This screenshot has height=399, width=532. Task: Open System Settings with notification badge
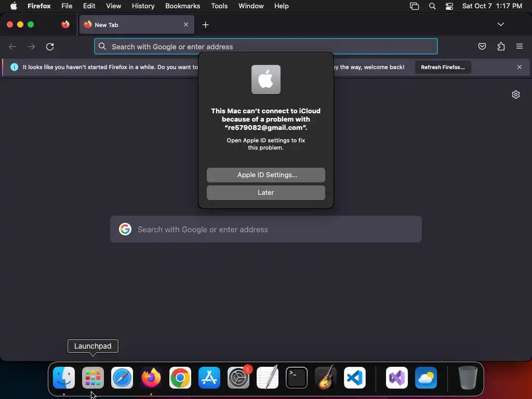238,378
